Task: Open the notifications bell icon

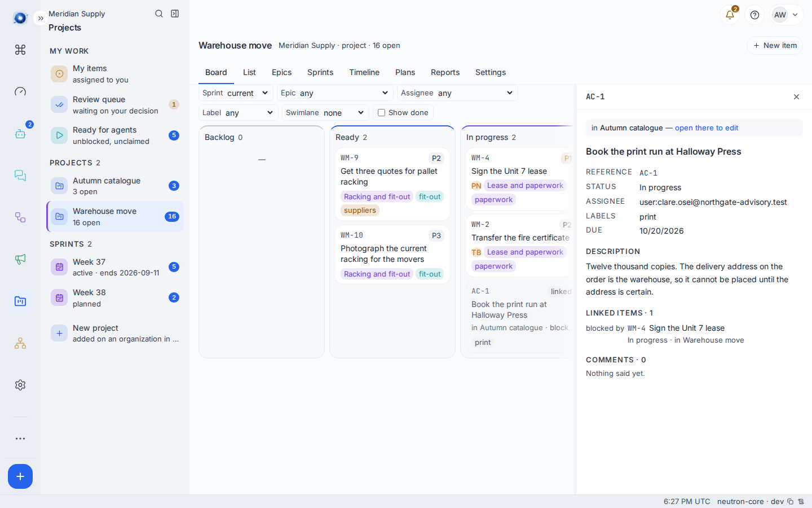Action: click(730, 15)
